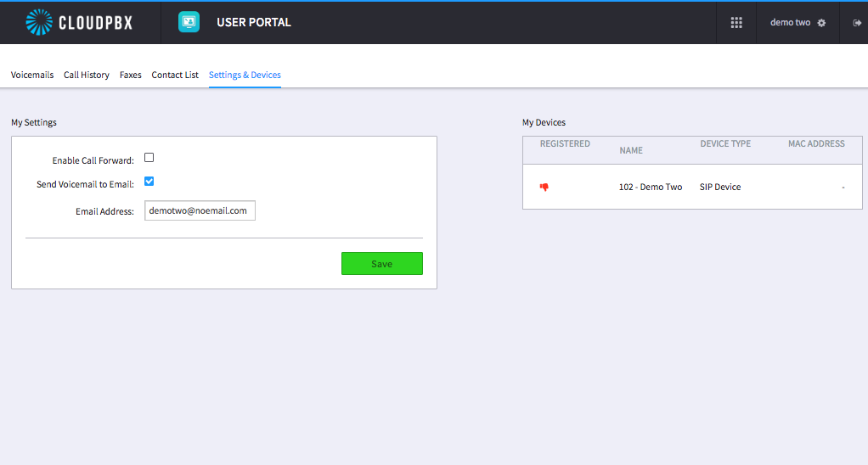This screenshot has width=868, height=465.
Task: Click the CloudPBX starburst logo
Action: [x=39, y=23]
